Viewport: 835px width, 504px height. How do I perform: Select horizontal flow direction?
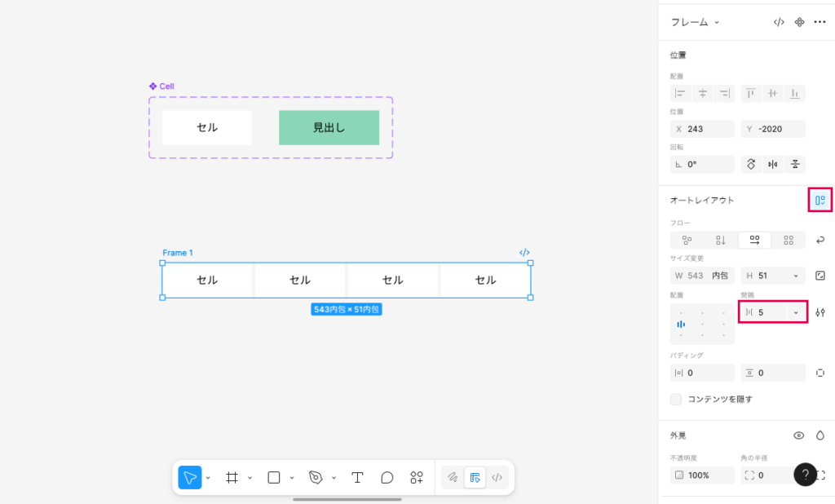click(x=754, y=241)
